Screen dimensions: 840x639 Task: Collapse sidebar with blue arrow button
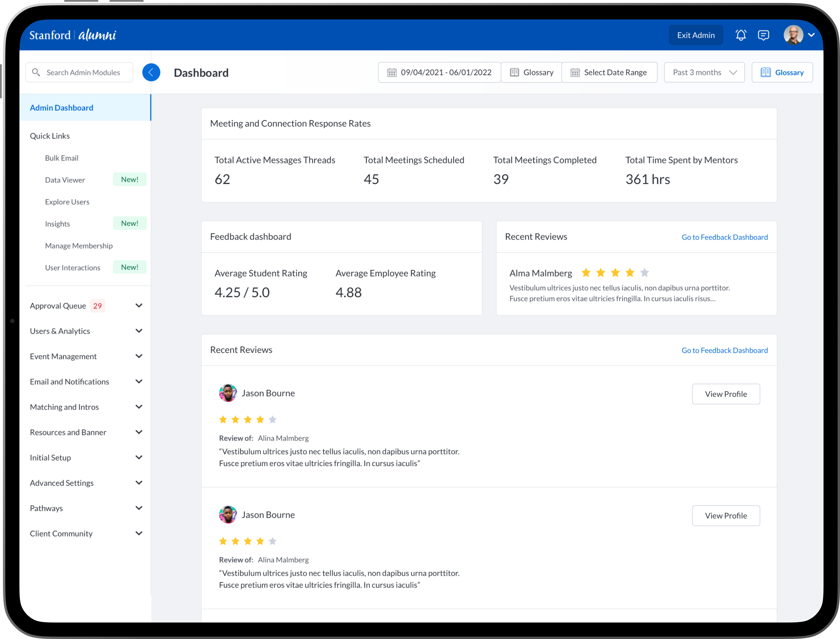(x=151, y=72)
